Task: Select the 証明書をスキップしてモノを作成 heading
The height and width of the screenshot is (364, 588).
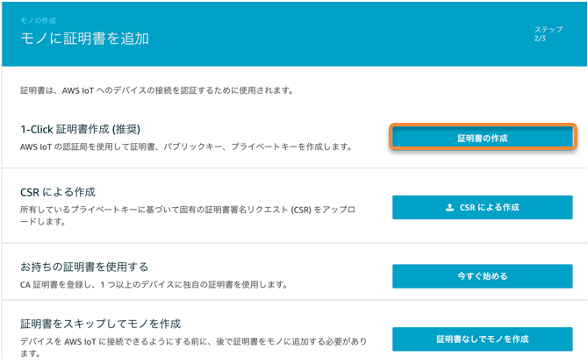Action: click(101, 324)
